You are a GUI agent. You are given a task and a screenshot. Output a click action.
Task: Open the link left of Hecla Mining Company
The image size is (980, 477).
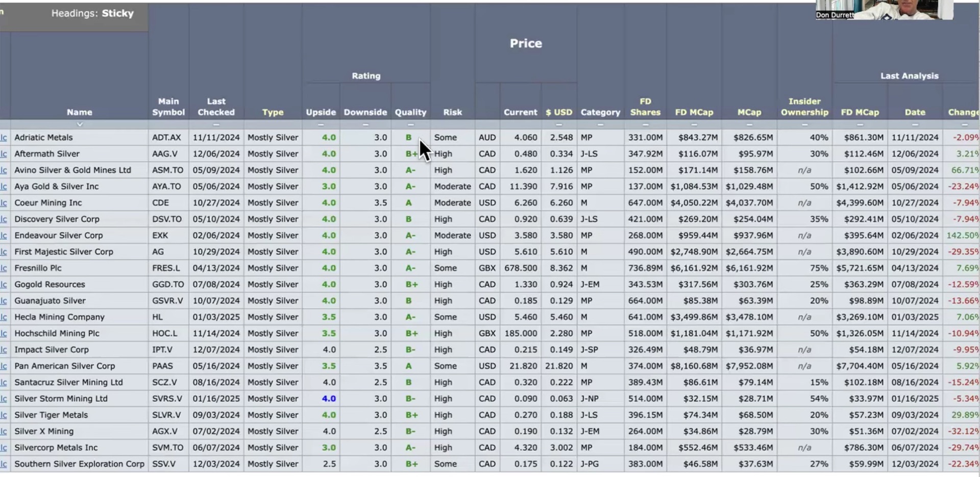click(x=4, y=317)
